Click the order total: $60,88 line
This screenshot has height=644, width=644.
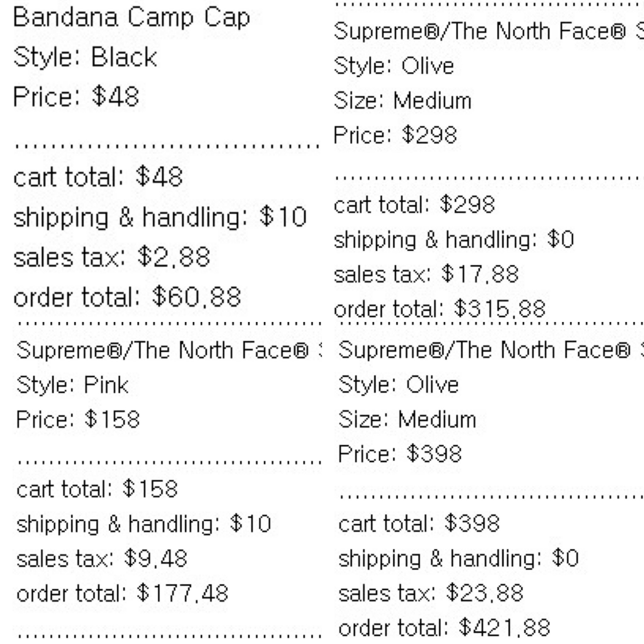coord(127,297)
